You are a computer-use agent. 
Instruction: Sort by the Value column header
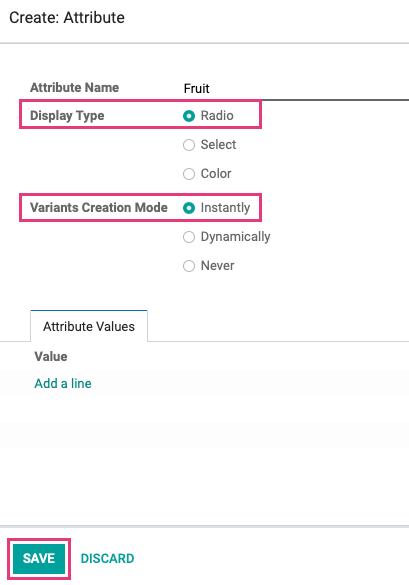click(x=51, y=356)
